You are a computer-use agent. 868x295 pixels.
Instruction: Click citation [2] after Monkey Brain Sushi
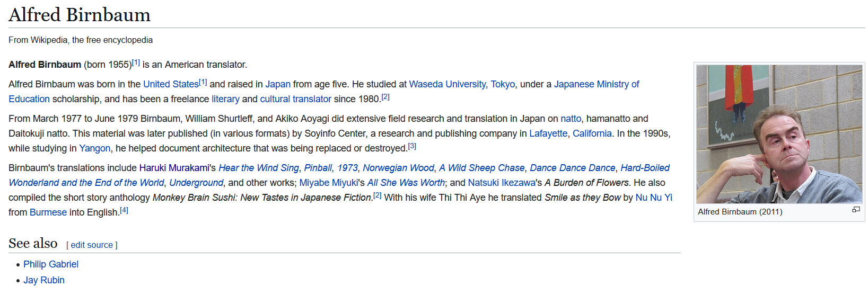(378, 195)
